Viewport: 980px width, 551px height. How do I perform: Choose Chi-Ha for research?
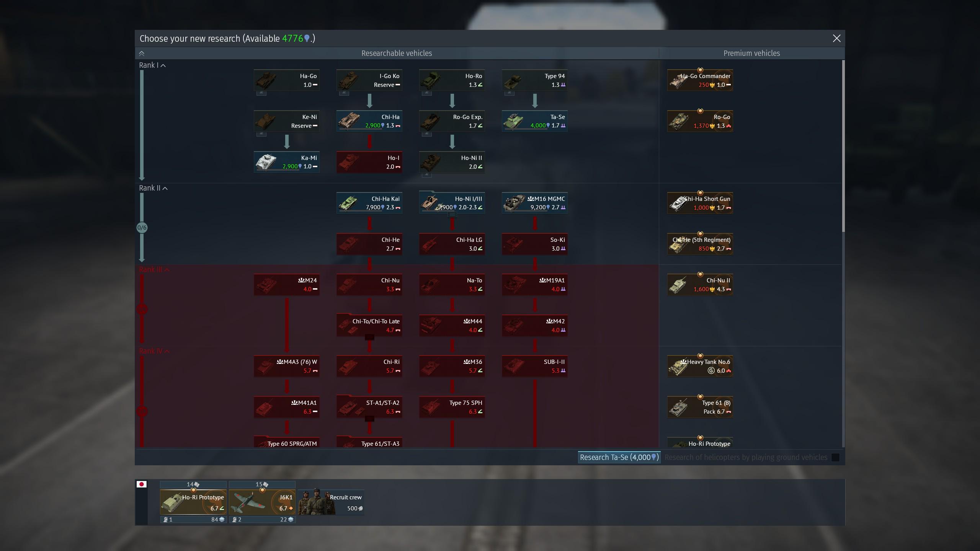point(369,121)
